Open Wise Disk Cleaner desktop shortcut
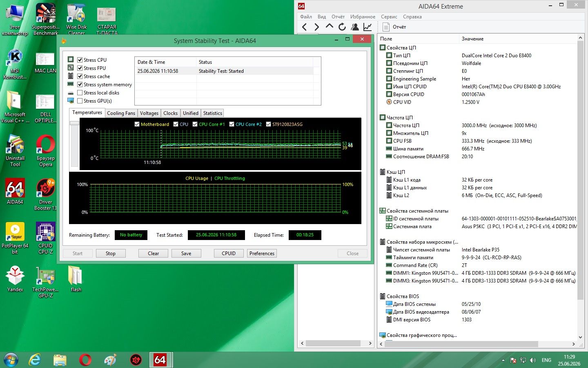 [76, 20]
